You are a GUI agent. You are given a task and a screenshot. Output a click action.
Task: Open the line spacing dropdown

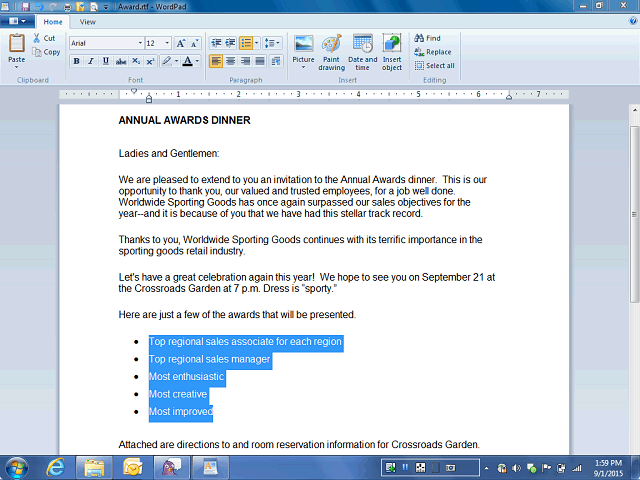coord(272,43)
